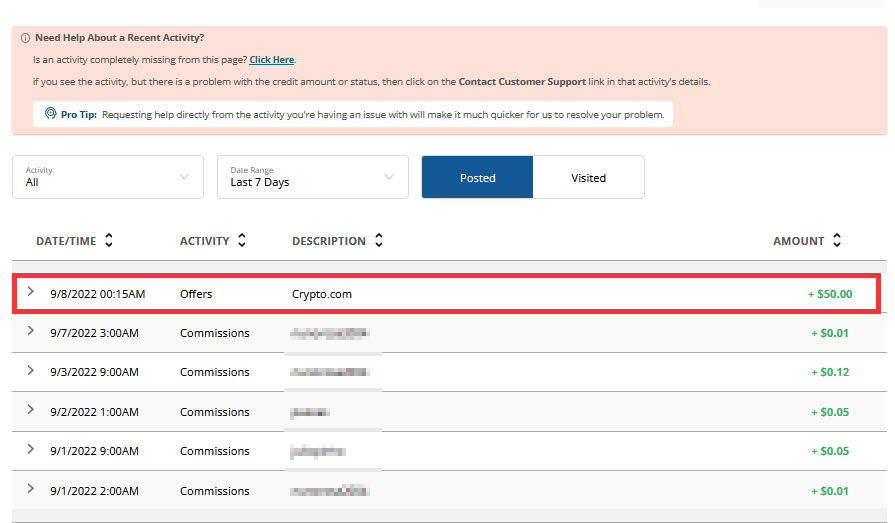Click the Crypto.com description text

[x=322, y=294]
